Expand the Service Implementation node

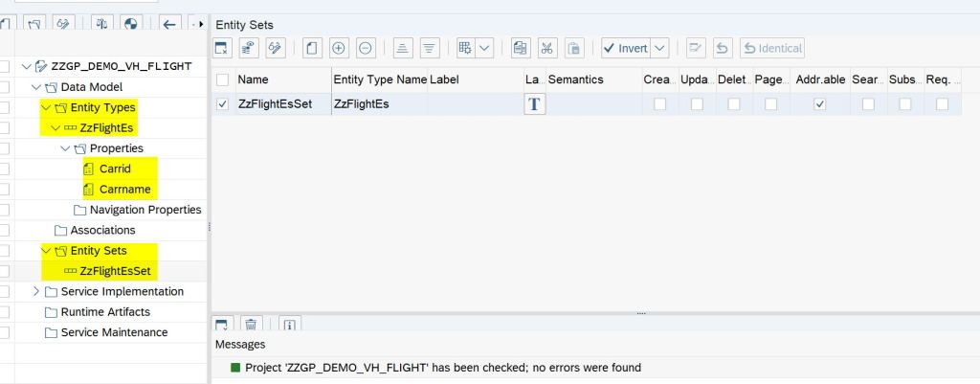35,291
